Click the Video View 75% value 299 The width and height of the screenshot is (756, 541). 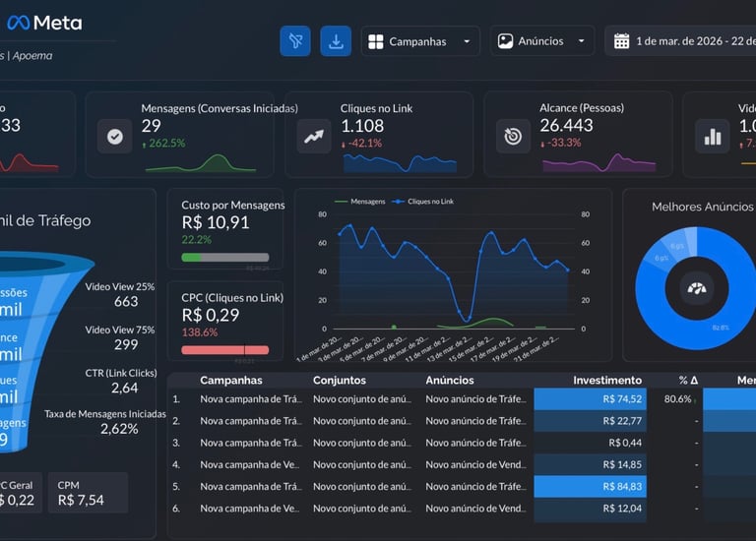pos(126,344)
